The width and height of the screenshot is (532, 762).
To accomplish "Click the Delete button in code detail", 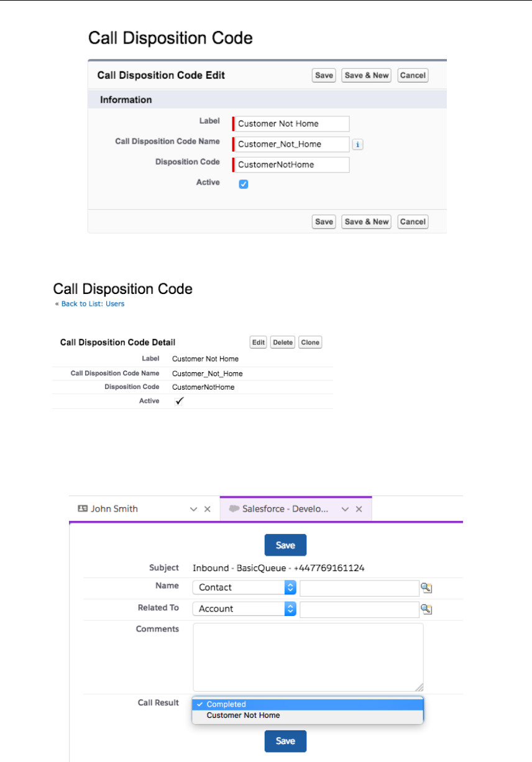I will click(283, 342).
